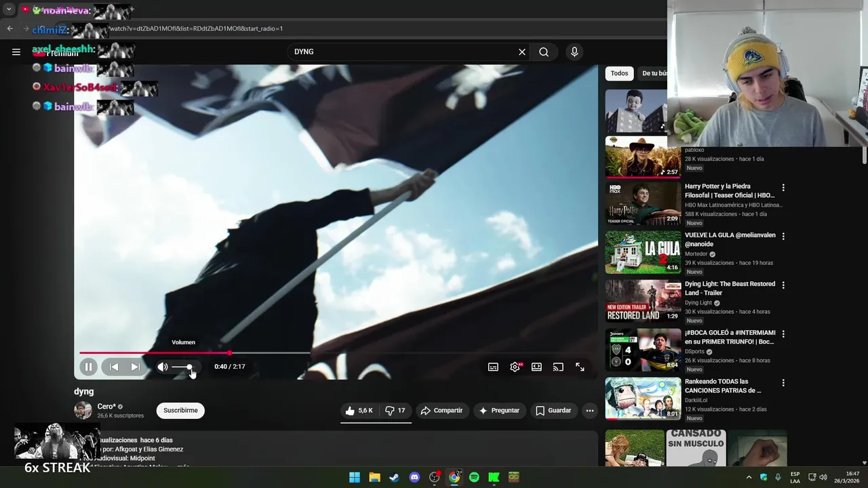Viewport: 868px width, 488px height.
Task: Like the video with 5,6 K likes
Action: 359,410
